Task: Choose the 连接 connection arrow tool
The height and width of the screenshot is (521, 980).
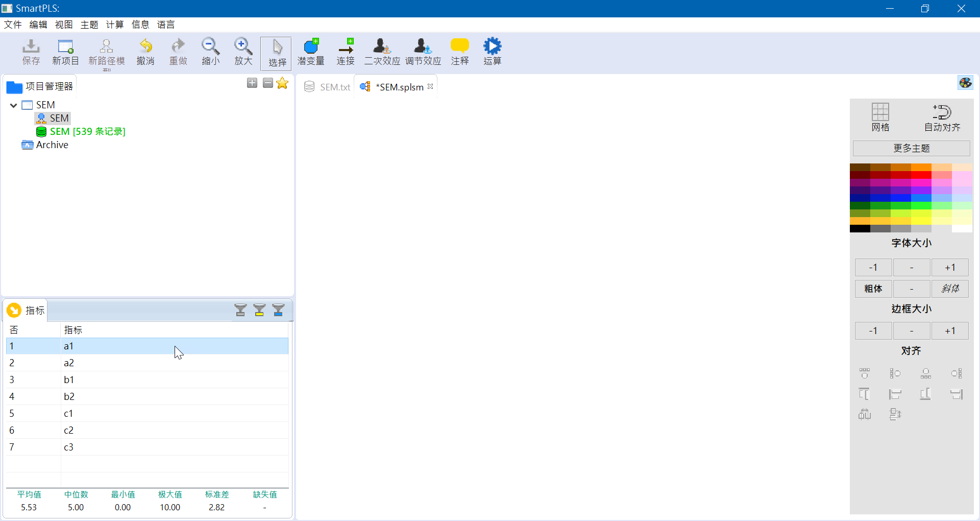Action: click(x=346, y=52)
